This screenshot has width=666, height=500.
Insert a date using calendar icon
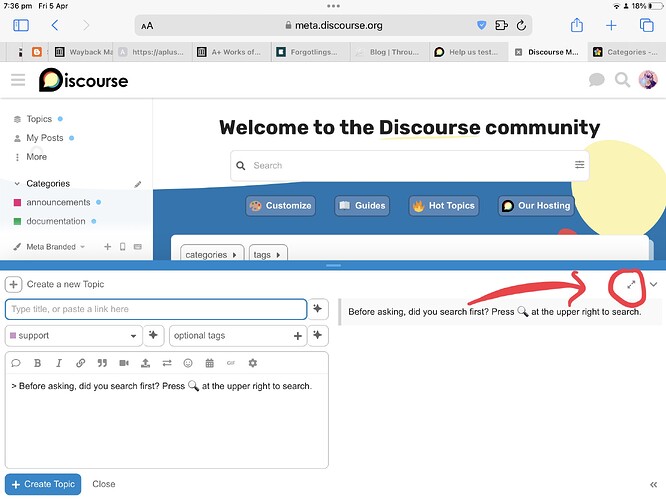pos(209,363)
